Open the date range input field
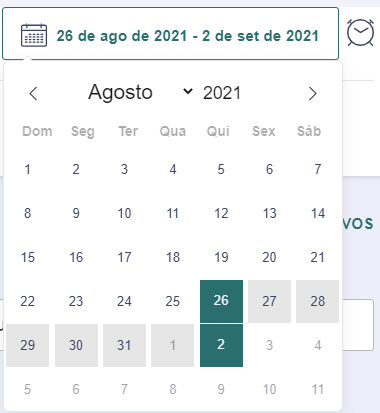This screenshot has width=380, height=413. [x=170, y=34]
